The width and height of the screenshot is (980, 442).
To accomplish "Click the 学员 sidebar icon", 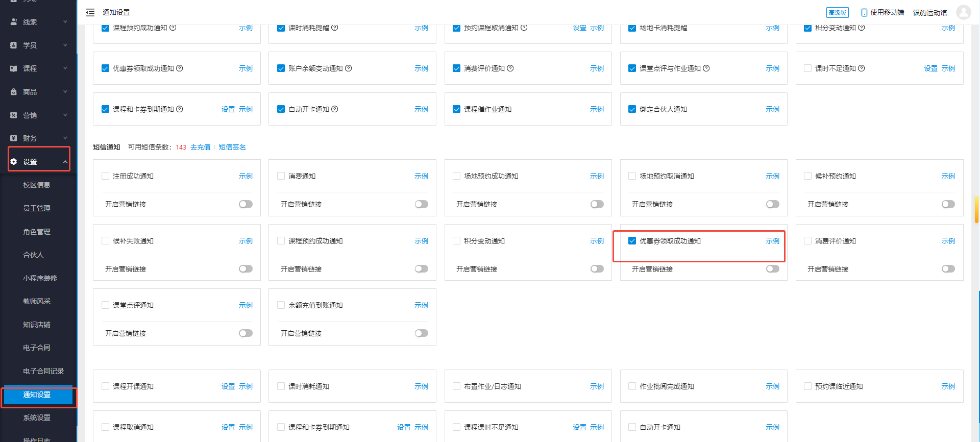I will point(14,45).
